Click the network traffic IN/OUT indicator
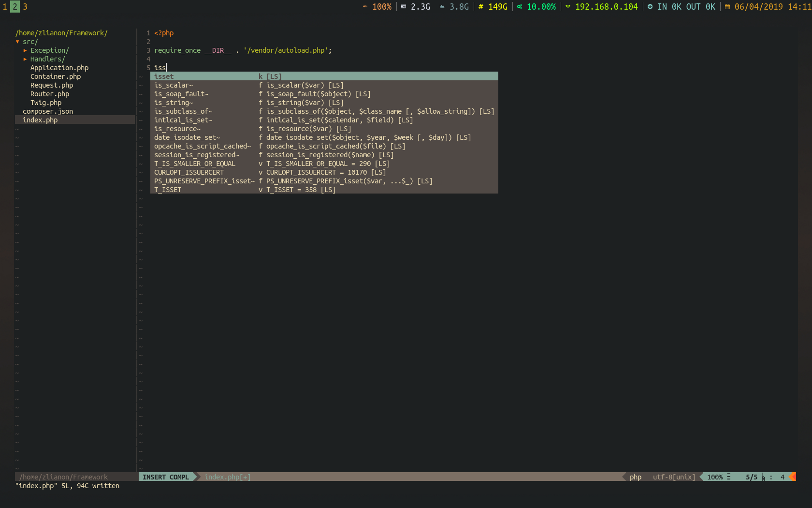 (x=681, y=7)
